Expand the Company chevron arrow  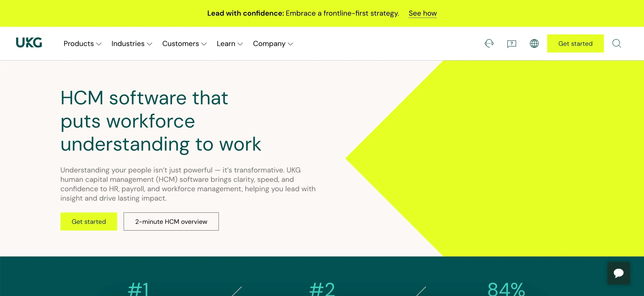(291, 44)
